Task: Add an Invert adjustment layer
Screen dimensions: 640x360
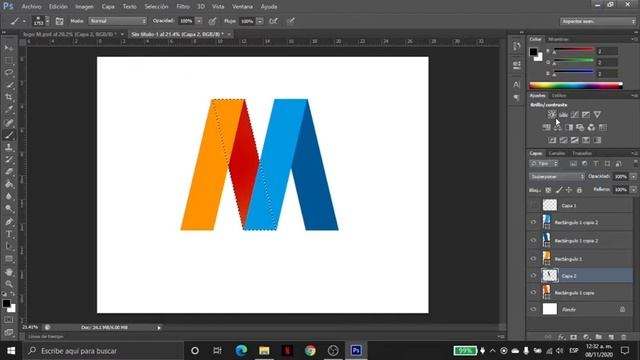Action: click(552, 140)
